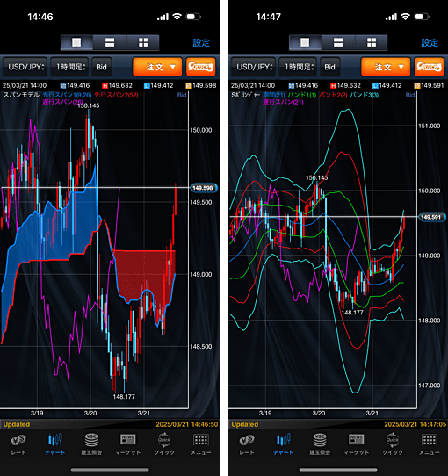The width and height of the screenshot is (448, 476).
Task: Select four-grid chart layout in left screen
Action: [143, 42]
